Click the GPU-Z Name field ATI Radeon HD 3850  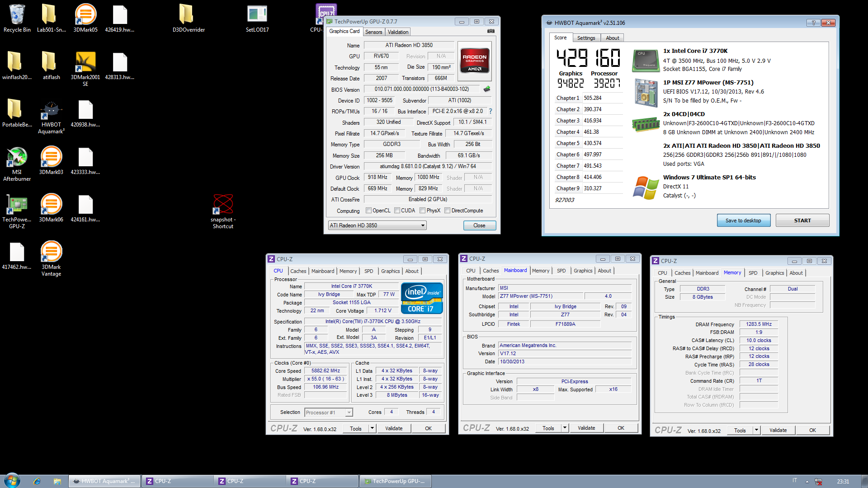(409, 45)
